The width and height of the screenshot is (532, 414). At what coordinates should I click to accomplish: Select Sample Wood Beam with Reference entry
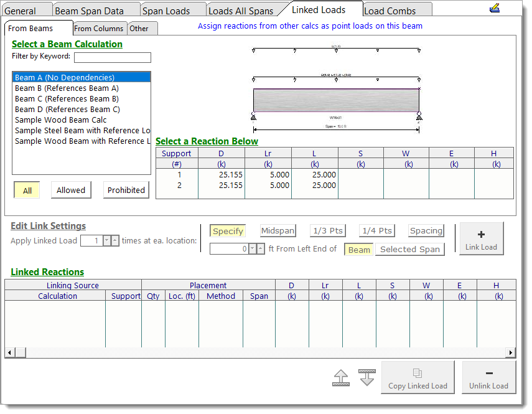(82, 141)
